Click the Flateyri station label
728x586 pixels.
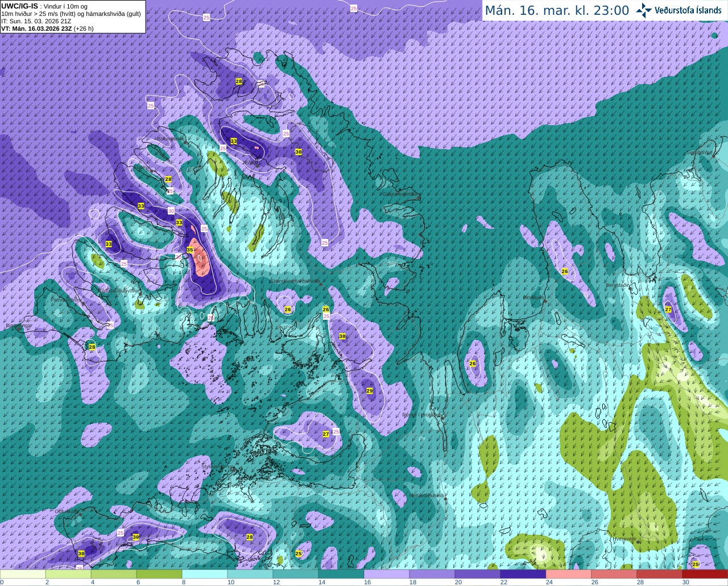[142, 167]
